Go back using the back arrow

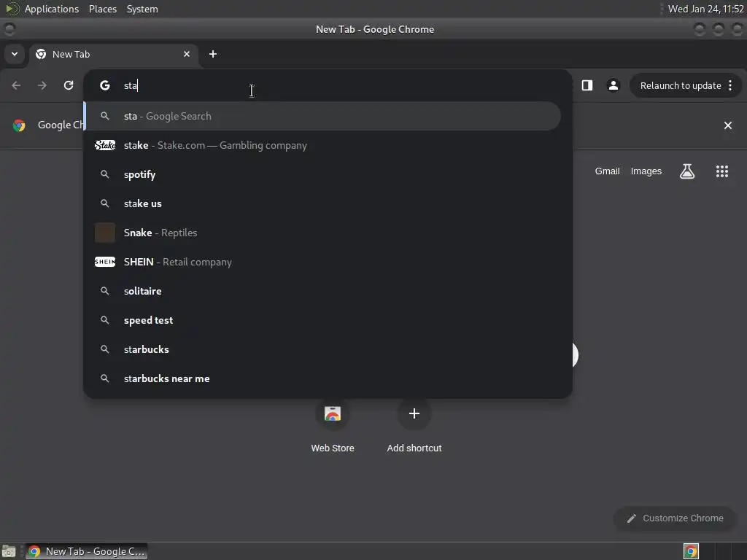point(16,85)
